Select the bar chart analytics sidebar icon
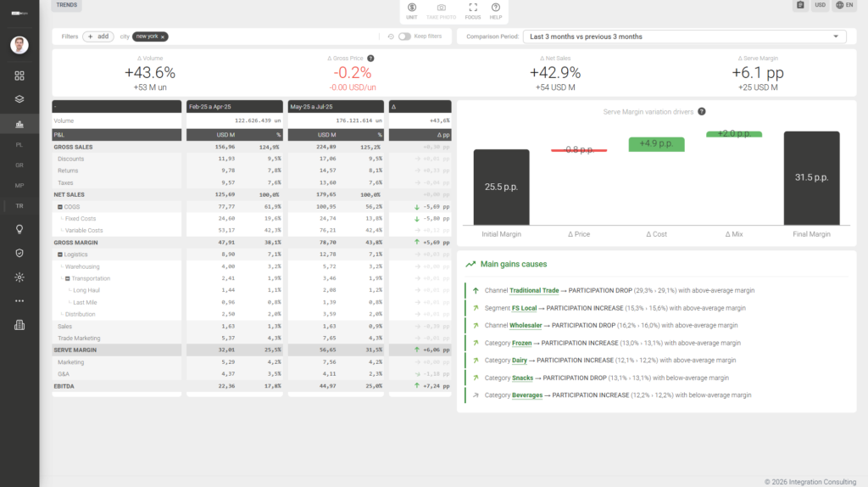Viewport: 868px width, 487px height. click(19, 124)
